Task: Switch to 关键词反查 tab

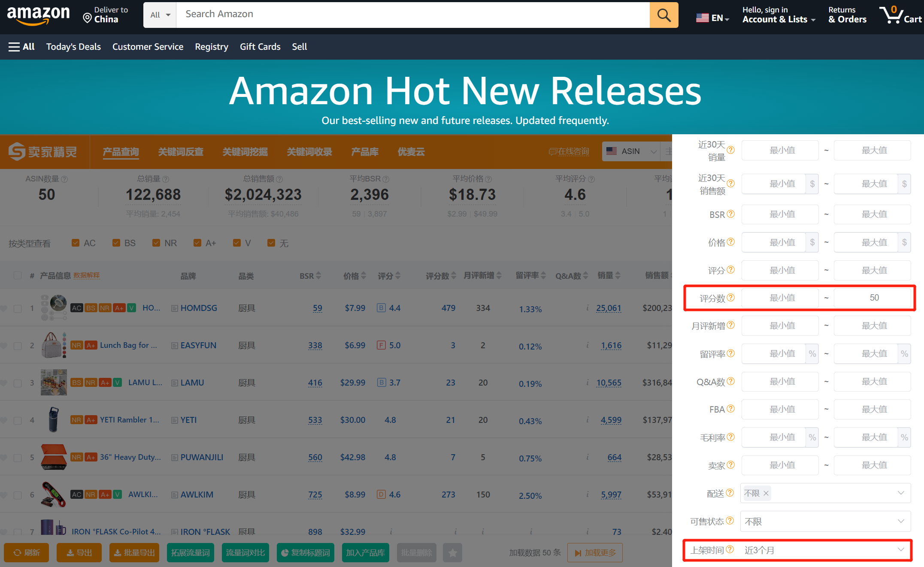Action: pos(181,152)
